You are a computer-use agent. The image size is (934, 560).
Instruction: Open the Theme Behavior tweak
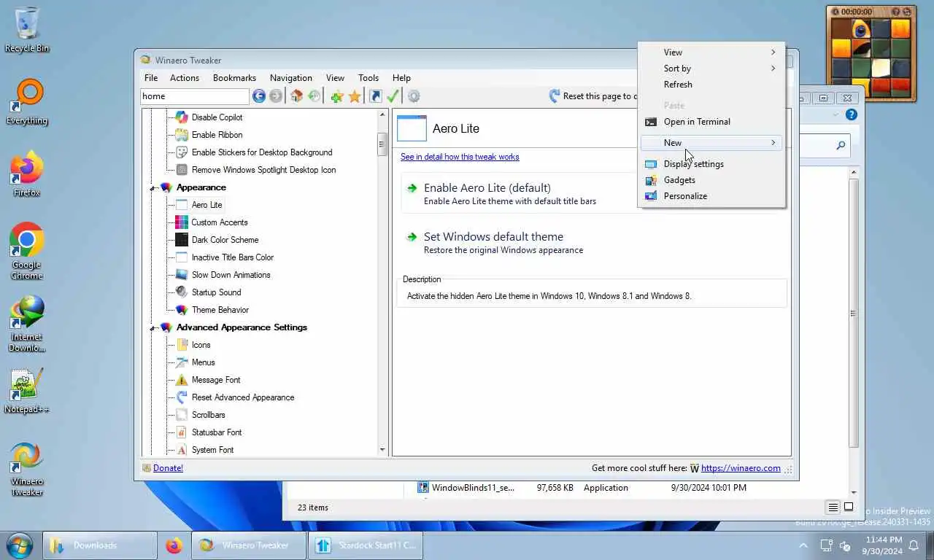pos(212,310)
